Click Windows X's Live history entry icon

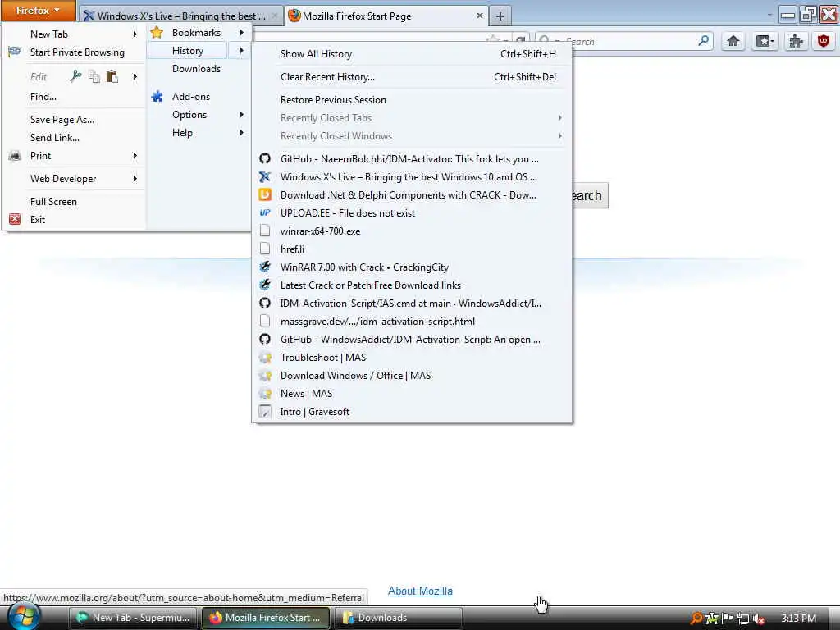(x=265, y=177)
